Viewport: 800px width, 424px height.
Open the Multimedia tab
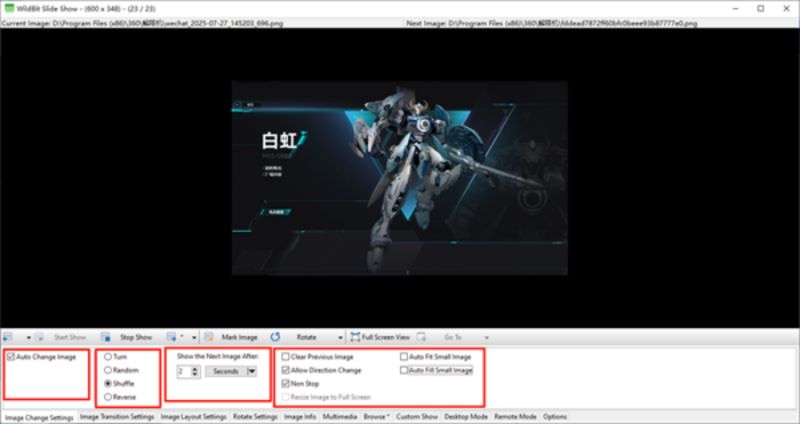(x=340, y=417)
